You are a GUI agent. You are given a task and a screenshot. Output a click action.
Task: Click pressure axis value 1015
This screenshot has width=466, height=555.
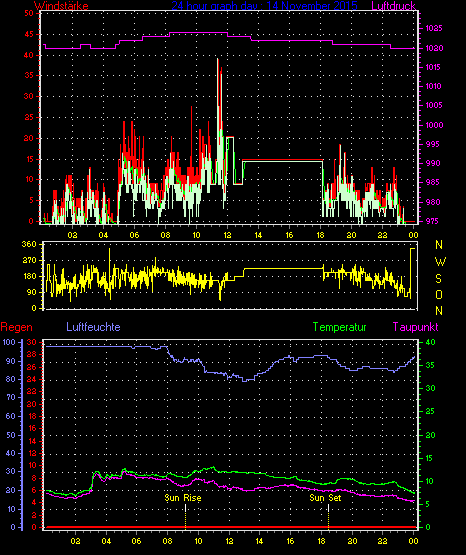pos(433,67)
